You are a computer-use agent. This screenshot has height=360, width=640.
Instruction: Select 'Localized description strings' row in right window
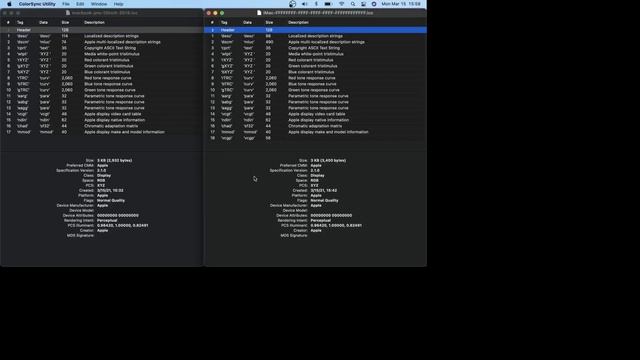point(315,36)
